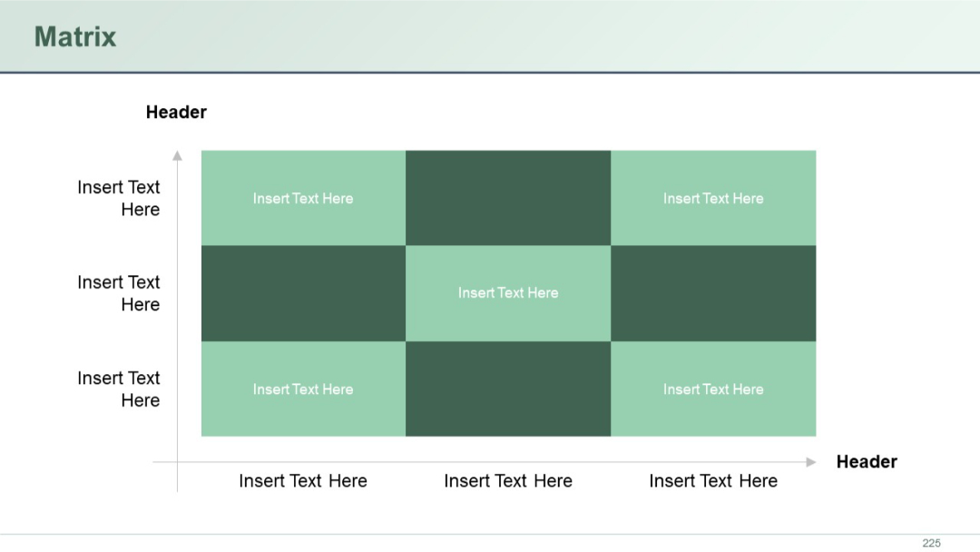Click the leftmost column label below the axis
980x552 pixels.
[303, 480]
